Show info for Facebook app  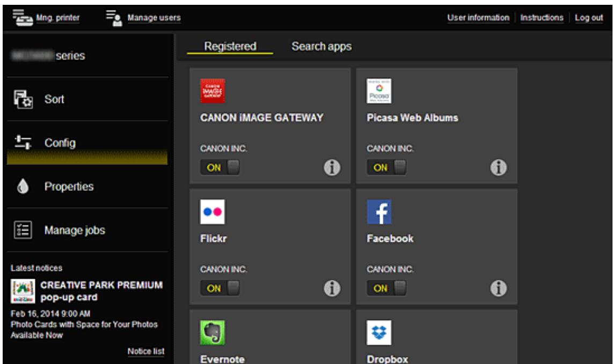pyautogui.click(x=499, y=288)
